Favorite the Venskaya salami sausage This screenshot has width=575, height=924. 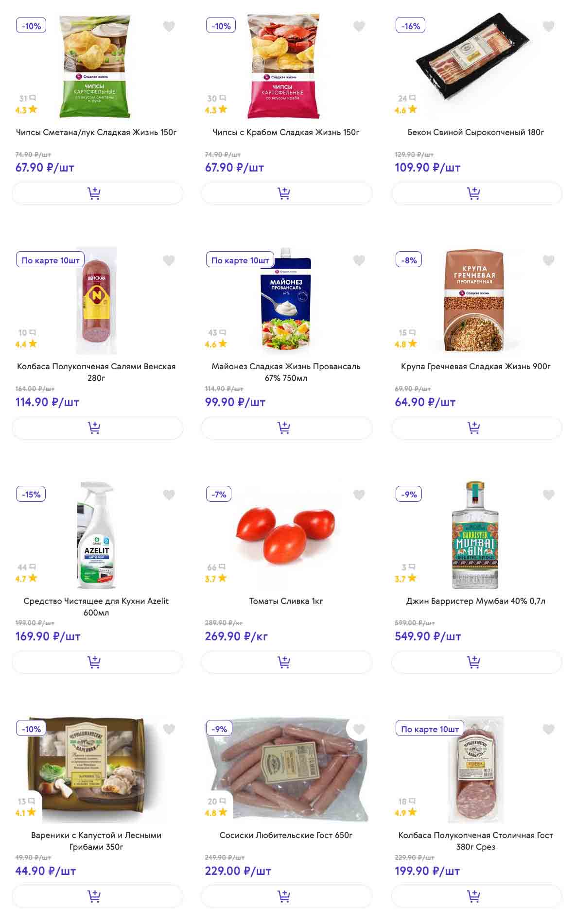pyautogui.click(x=169, y=260)
